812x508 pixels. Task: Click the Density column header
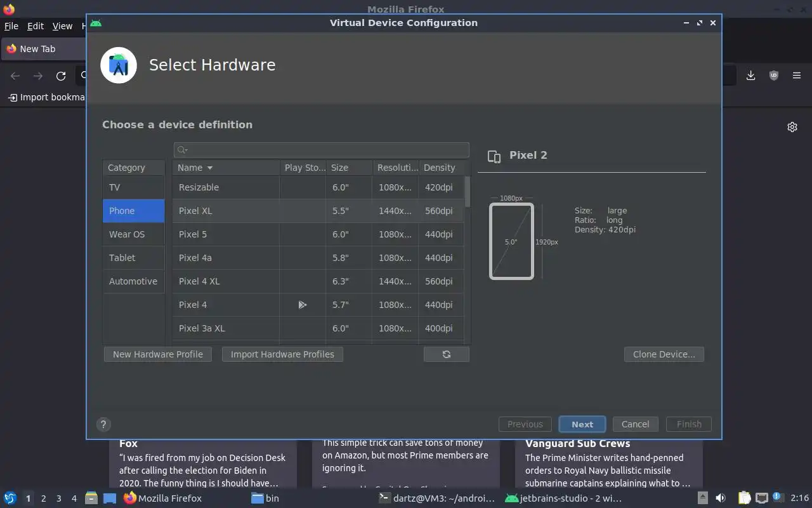click(x=442, y=168)
